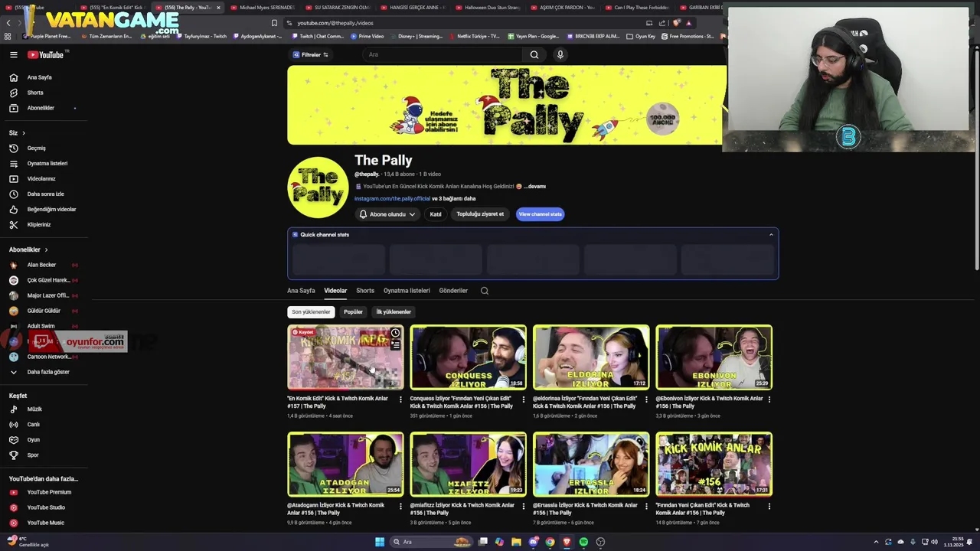
Task: Open File Explorer from the taskbar
Action: tap(516, 542)
